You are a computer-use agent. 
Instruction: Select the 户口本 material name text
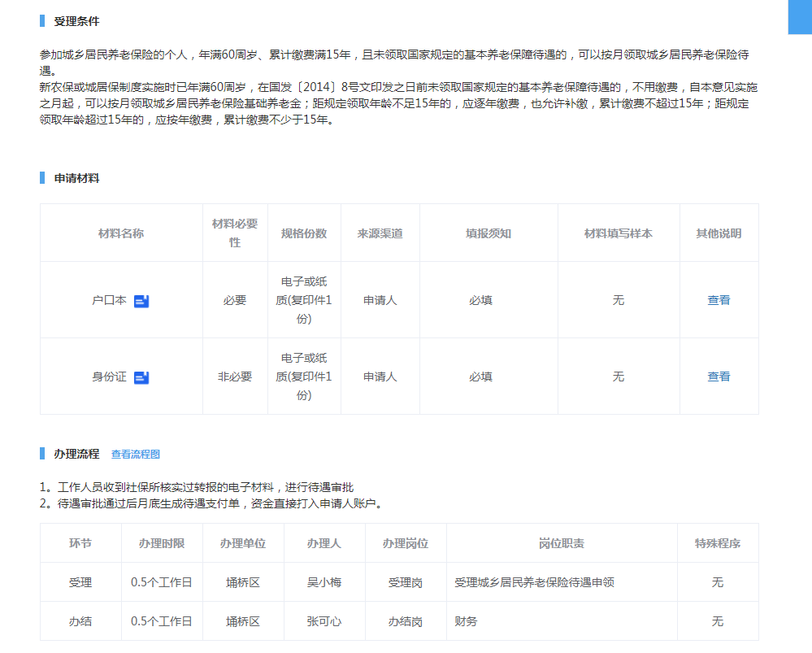coord(109,300)
